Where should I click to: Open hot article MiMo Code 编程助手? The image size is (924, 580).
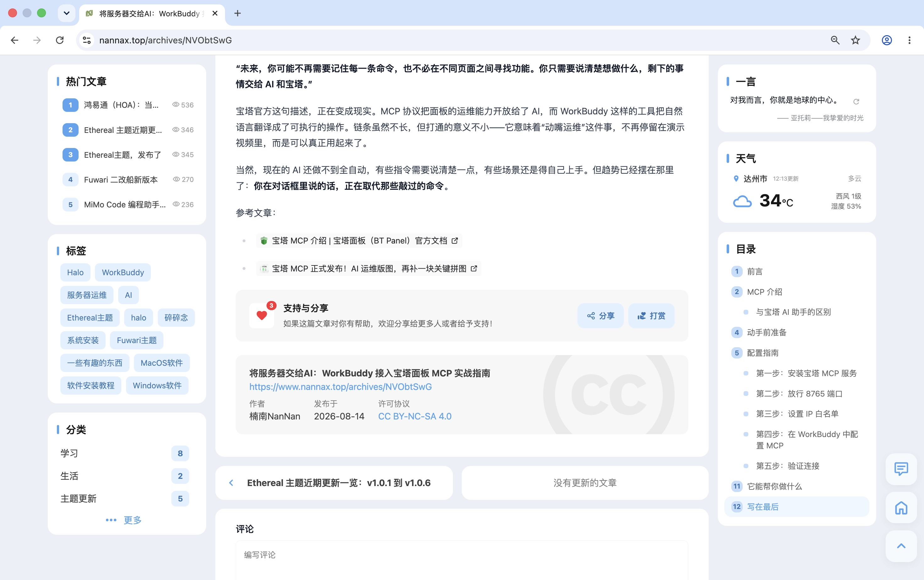click(x=128, y=205)
